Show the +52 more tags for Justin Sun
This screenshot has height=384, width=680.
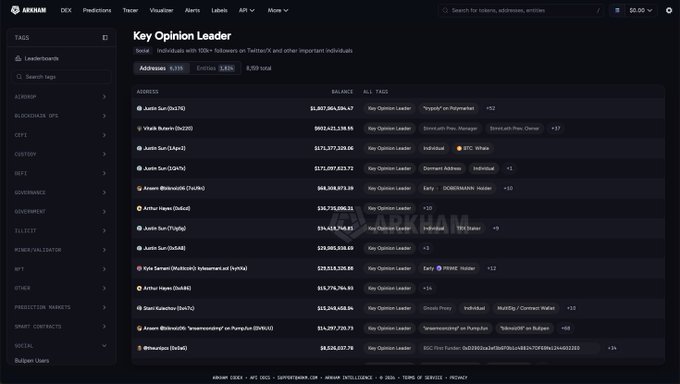tap(490, 108)
